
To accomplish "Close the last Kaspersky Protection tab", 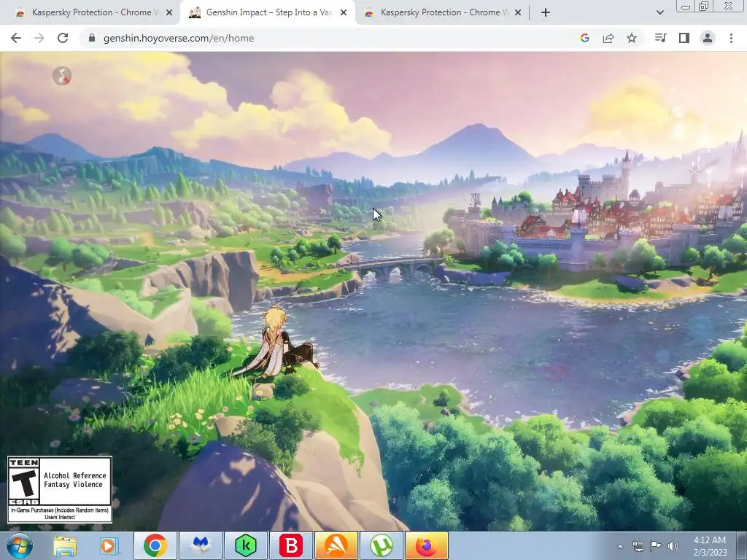I will [518, 12].
